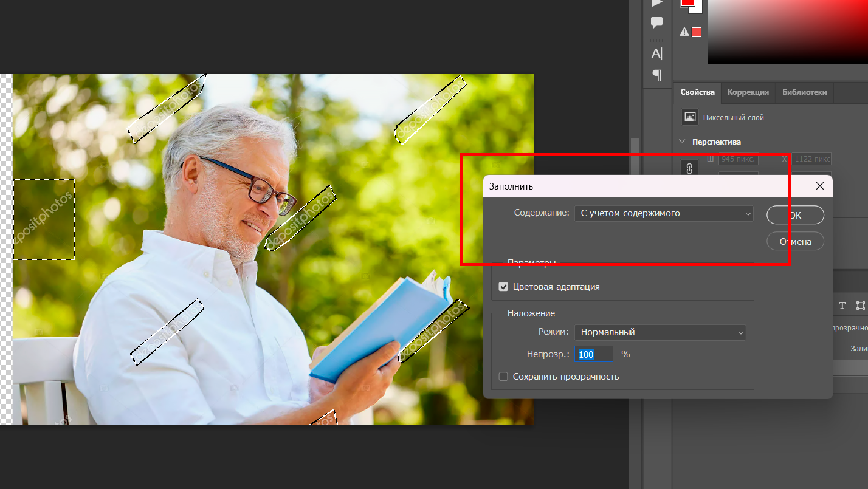Uncheck Цветовая адаптация checkbox

click(x=503, y=287)
